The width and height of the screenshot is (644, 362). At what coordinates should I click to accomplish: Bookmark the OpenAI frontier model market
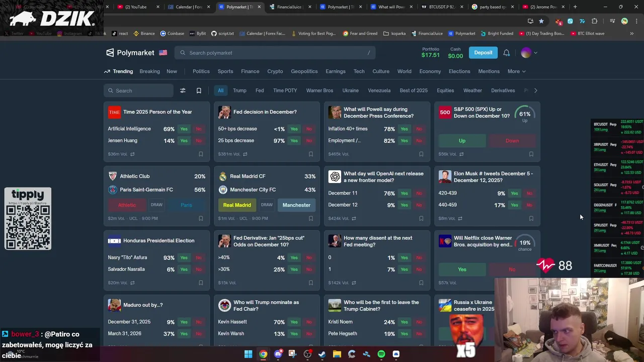(x=421, y=218)
